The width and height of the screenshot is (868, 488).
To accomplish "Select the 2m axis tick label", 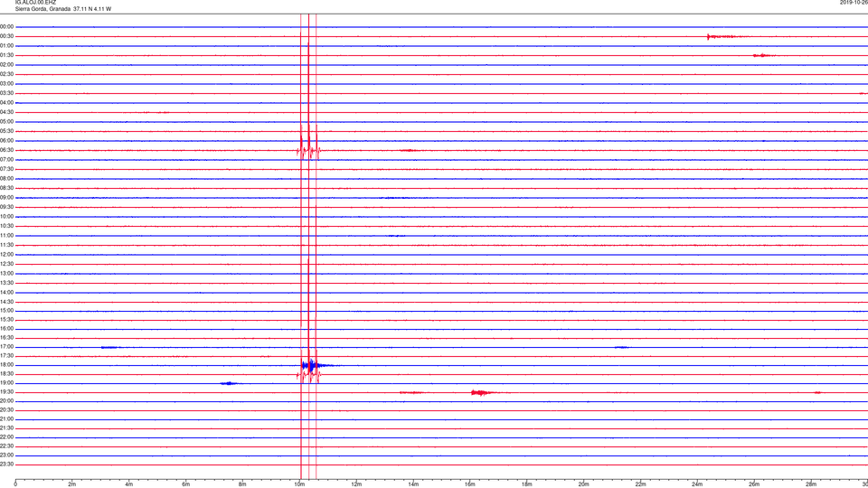I will coord(72,484).
